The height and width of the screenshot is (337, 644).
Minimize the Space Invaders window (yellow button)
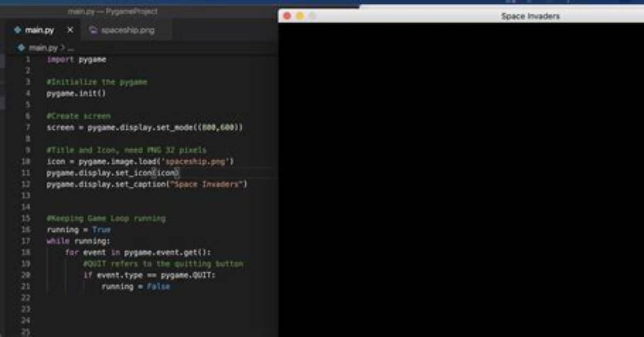300,16
